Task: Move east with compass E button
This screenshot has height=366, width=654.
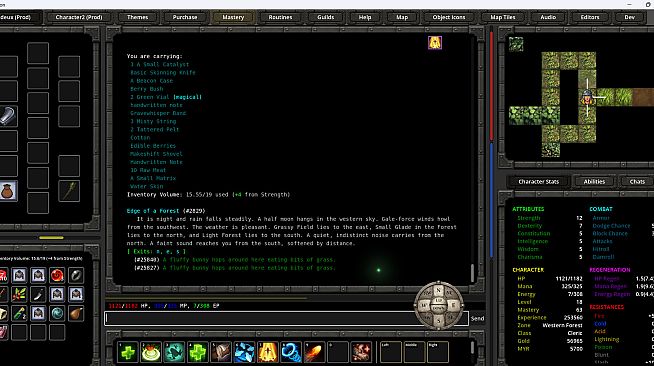Action: tap(454, 306)
